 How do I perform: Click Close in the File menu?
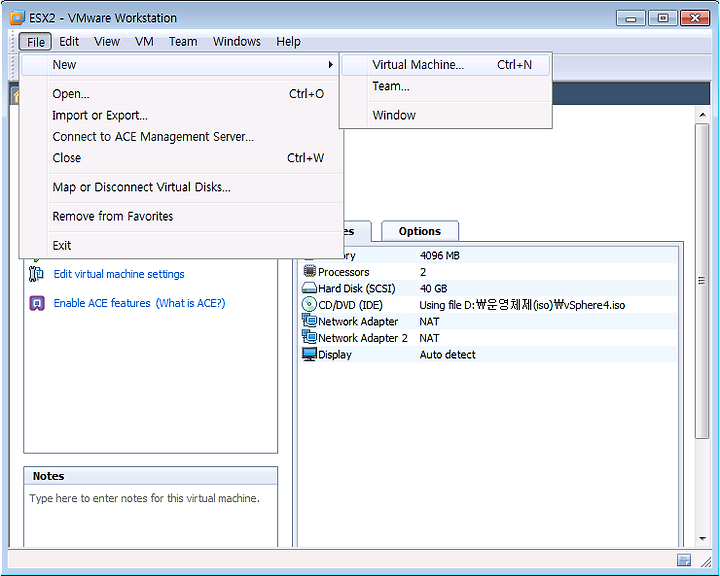point(181,158)
